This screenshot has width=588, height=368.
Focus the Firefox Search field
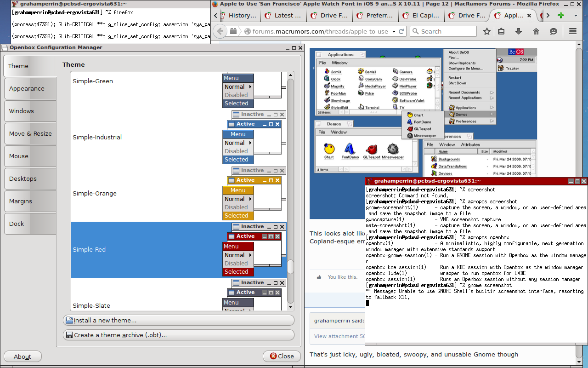coord(443,31)
